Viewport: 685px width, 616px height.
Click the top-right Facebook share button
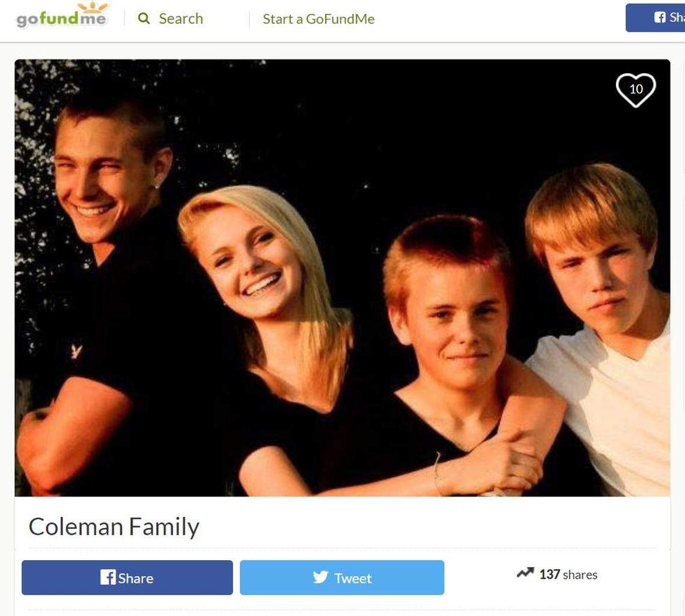[656, 18]
